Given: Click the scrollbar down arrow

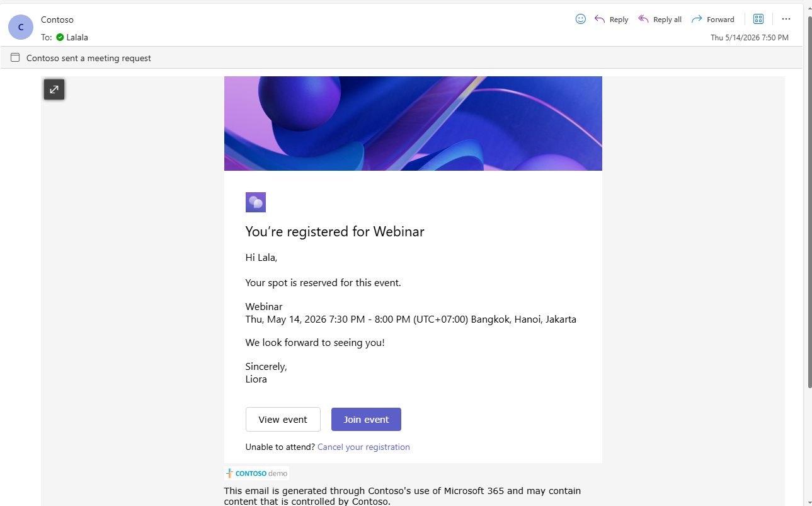Looking at the screenshot, I should click(809, 502).
